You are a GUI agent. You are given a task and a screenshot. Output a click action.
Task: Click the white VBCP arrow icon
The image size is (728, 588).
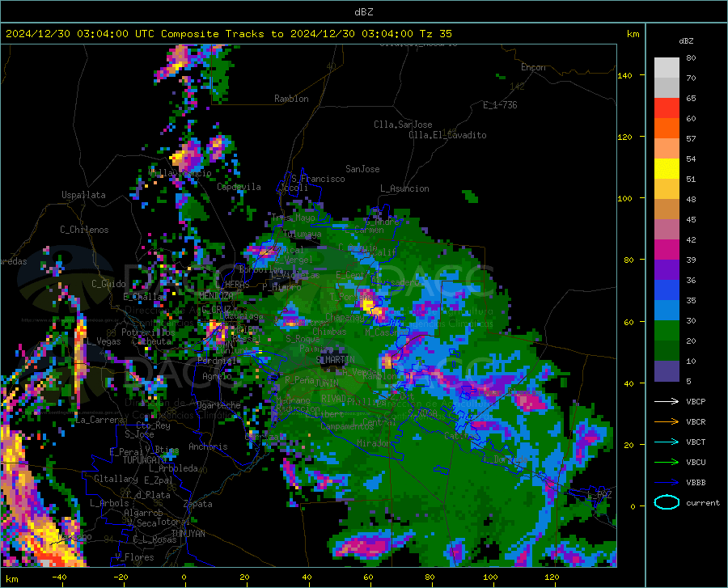click(x=667, y=401)
